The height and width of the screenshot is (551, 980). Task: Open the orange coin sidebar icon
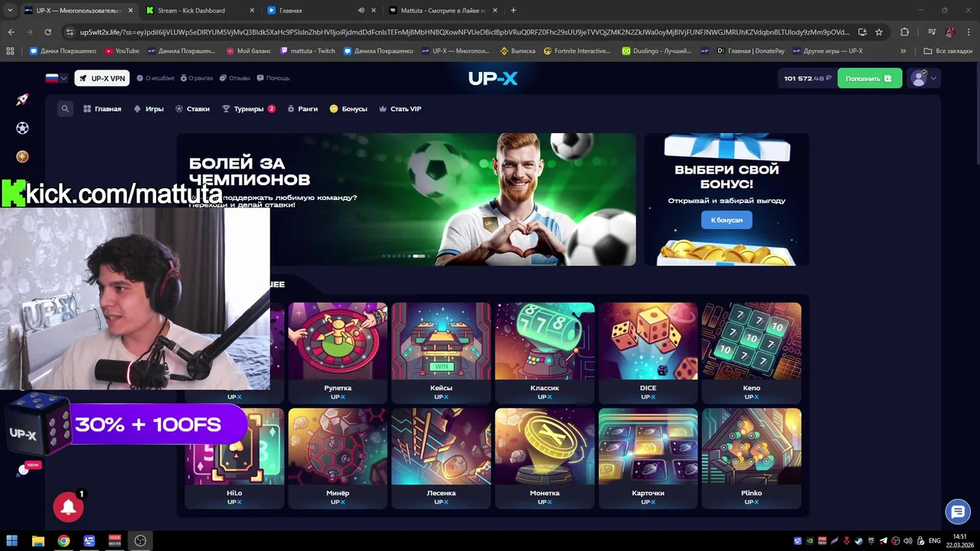22,156
